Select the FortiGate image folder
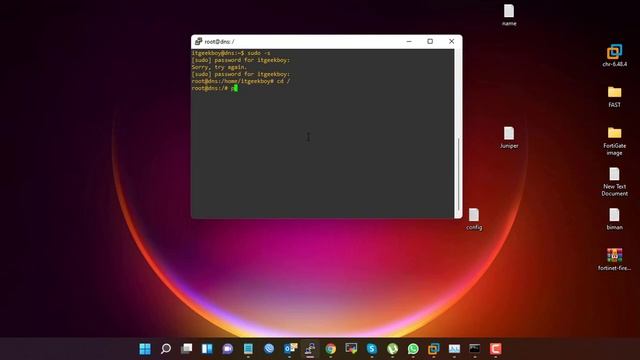 click(614, 141)
